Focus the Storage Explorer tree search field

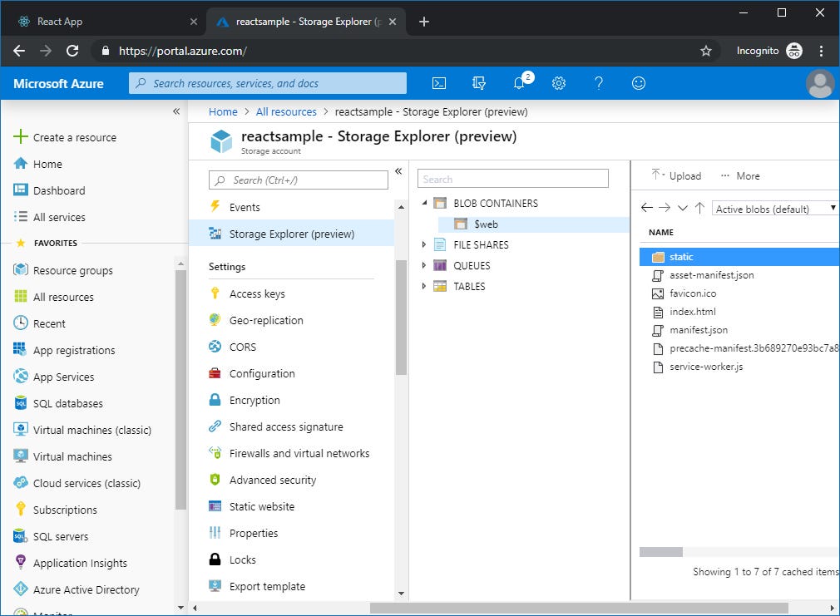(512, 179)
